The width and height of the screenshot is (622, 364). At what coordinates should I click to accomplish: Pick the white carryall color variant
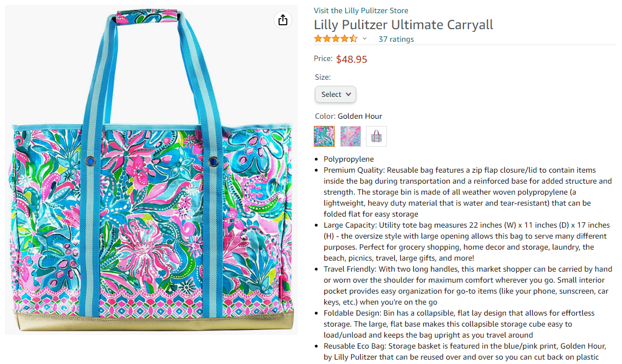(377, 136)
